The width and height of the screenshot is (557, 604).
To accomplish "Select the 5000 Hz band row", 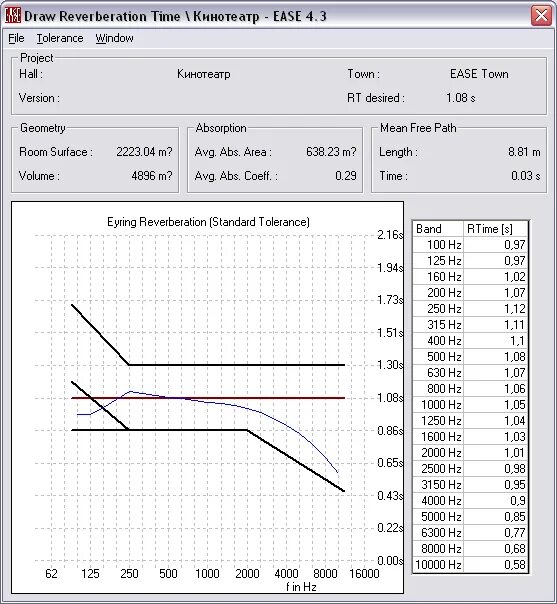I will point(470,517).
